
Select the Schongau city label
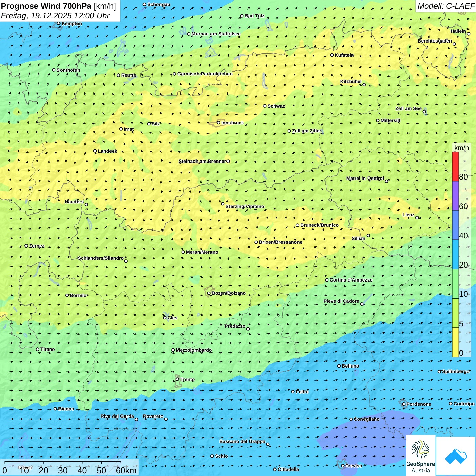point(159,4)
